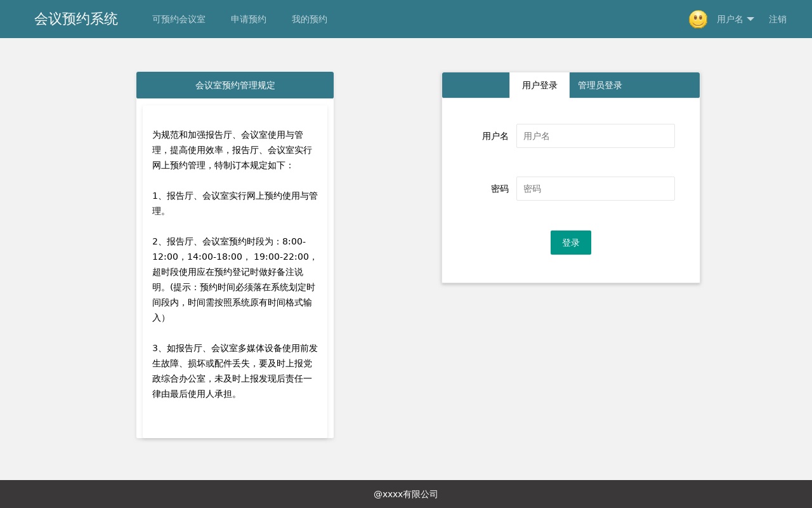Click the 密码 label beside the field
812x508 pixels.
[x=500, y=189]
